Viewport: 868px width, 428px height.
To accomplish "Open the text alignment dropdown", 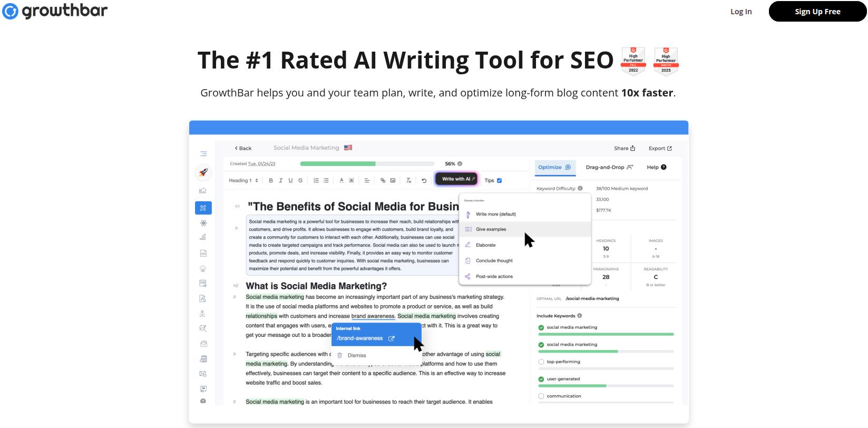I will (367, 180).
